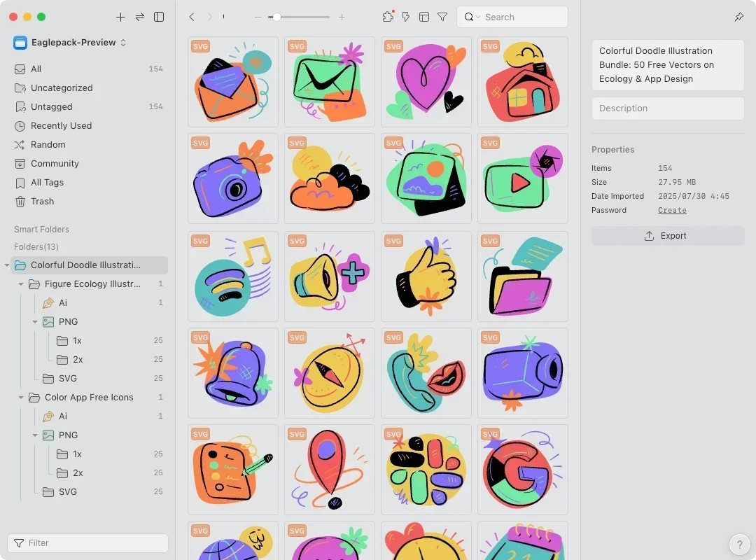The image size is (756, 560).
Task: Click the Filter field below the folder tree
Action: pyautogui.click(x=87, y=543)
